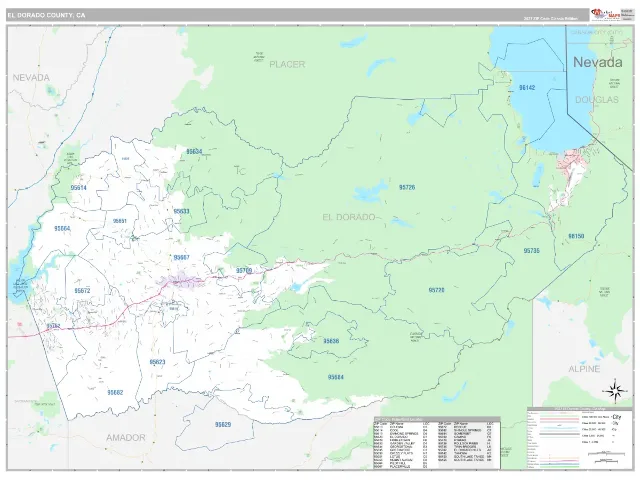
Task: Select ZIP code label 95623
Action: point(157,362)
